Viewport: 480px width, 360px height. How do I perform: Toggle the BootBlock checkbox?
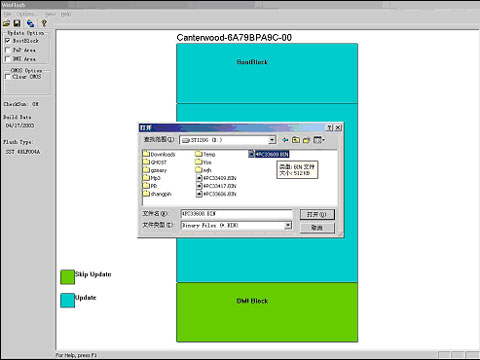pos(8,41)
